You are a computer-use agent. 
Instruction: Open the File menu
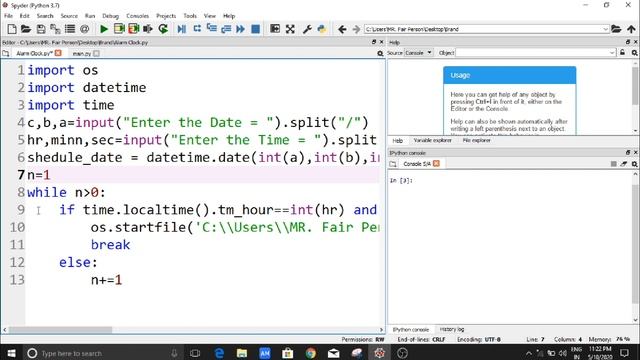(8, 16)
